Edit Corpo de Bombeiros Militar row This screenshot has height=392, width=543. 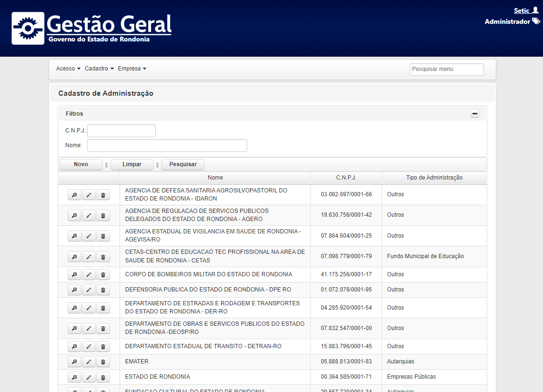[89, 275]
